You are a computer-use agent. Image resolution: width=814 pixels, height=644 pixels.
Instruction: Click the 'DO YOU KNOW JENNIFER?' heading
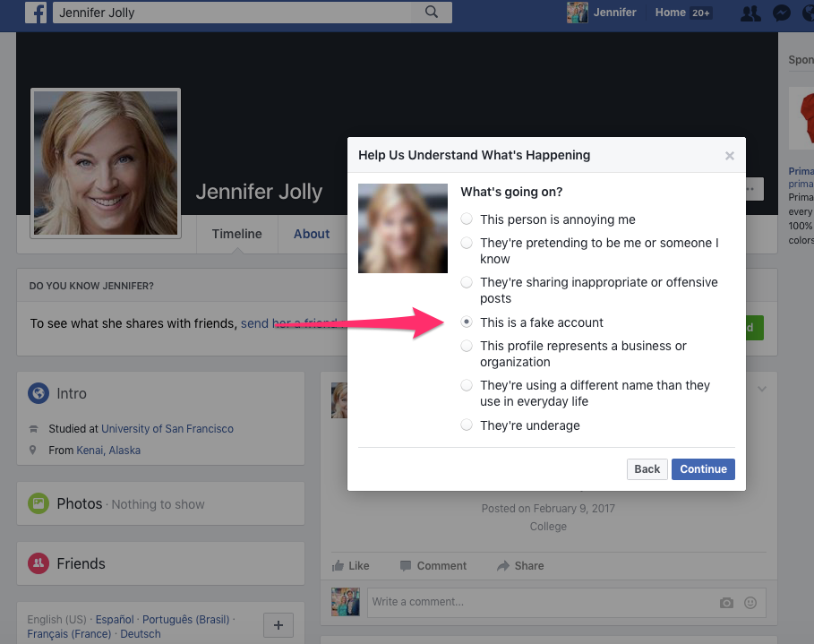[x=91, y=286]
